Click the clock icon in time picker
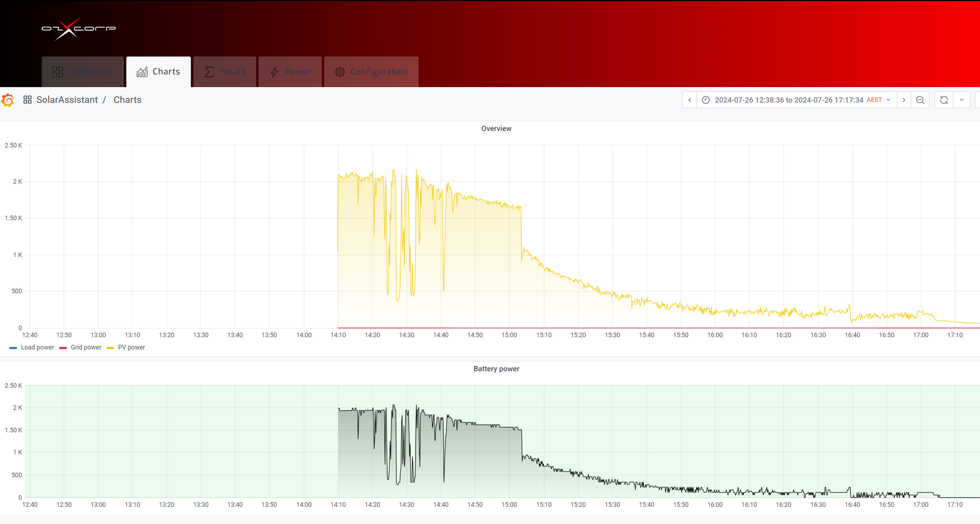Image resolution: width=980 pixels, height=524 pixels. click(x=706, y=100)
